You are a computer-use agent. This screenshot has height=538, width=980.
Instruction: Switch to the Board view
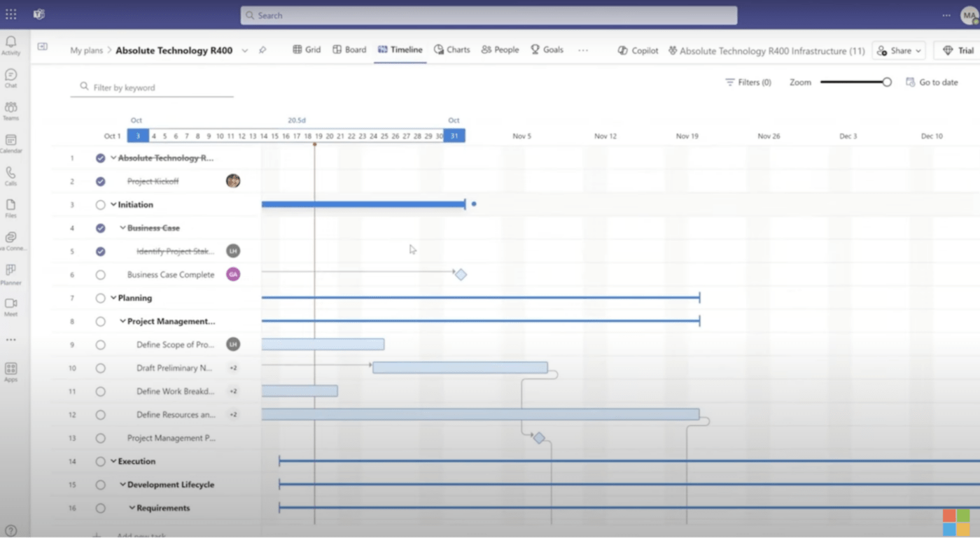tap(349, 50)
